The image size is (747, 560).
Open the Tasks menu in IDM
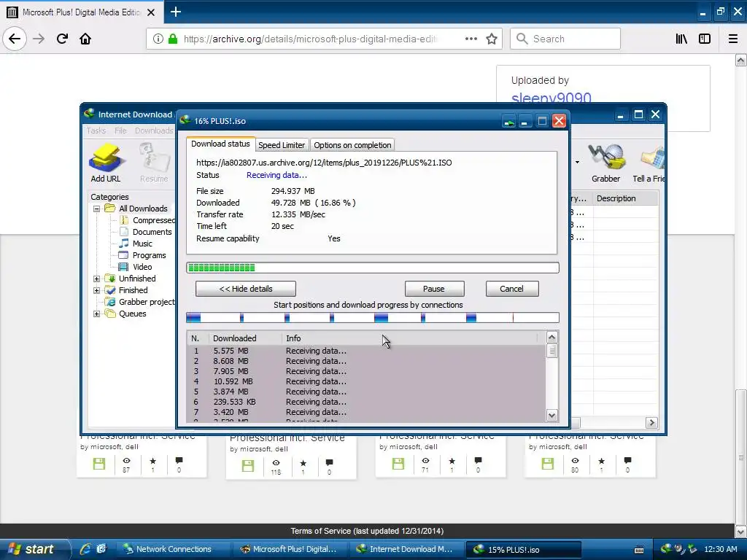[x=96, y=131]
